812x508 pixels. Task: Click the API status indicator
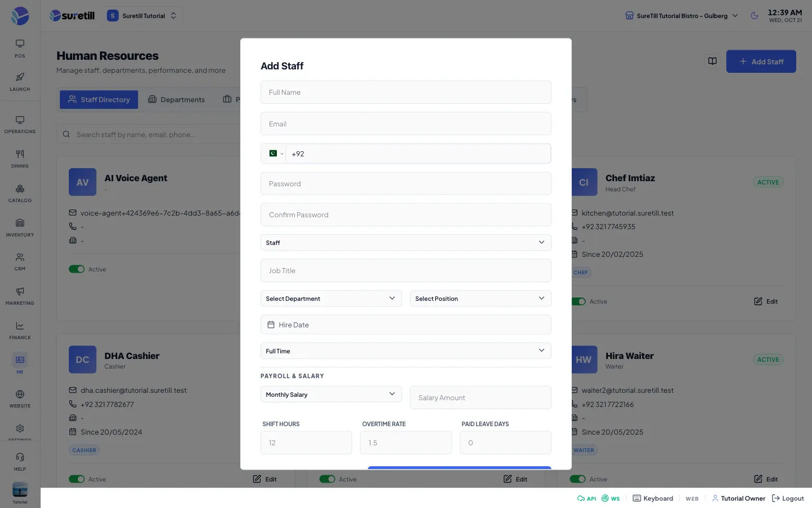(586, 498)
